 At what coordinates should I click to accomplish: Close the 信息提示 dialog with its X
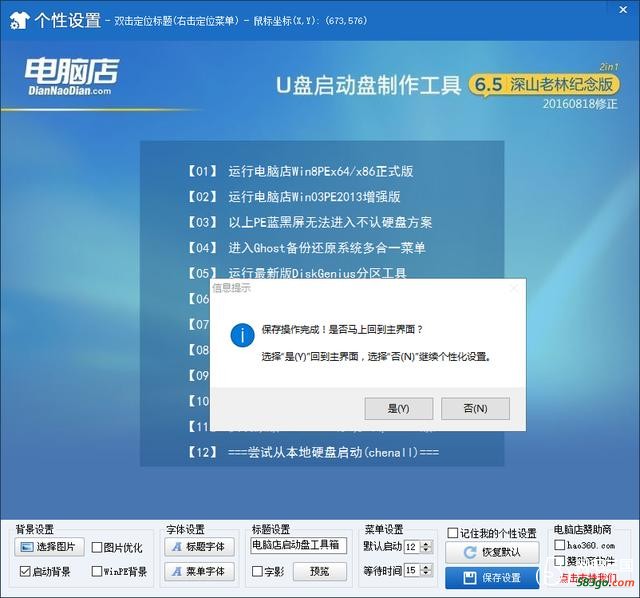pyautogui.click(x=514, y=288)
